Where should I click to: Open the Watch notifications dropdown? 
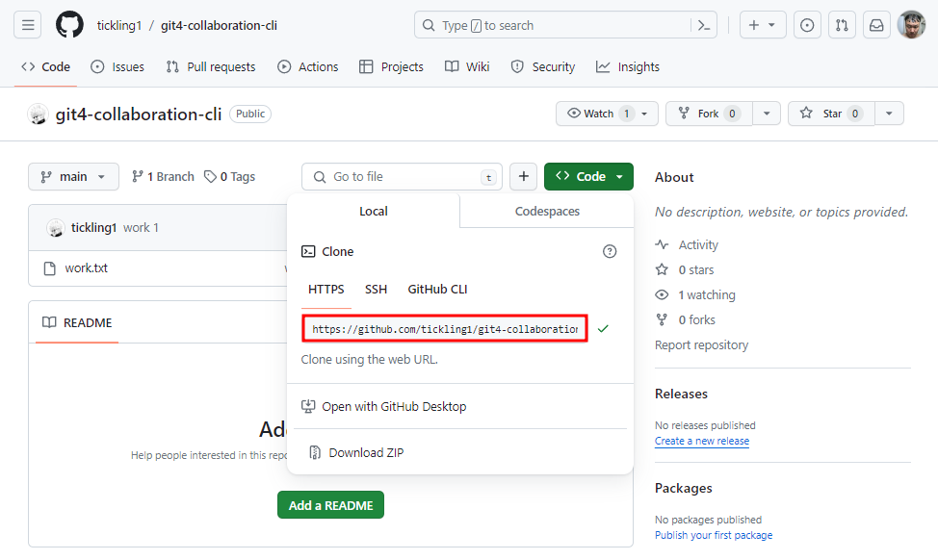(x=607, y=114)
